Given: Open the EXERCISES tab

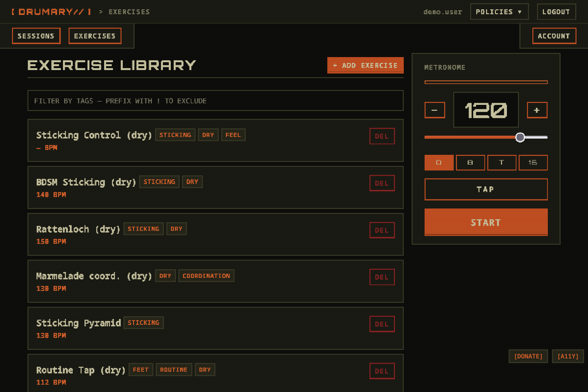Looking at the screenshot, I should pyautogui.click(x=95, y=36).
